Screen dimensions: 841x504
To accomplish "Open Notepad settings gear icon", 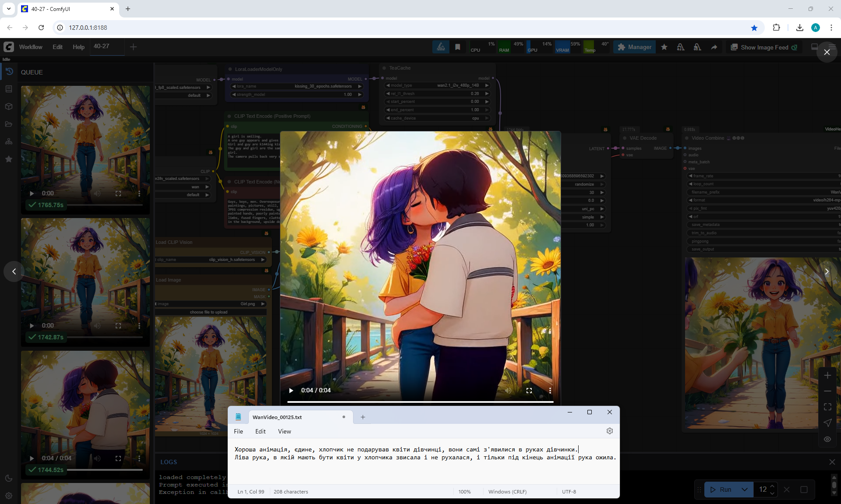I will (x=609, y=431).
